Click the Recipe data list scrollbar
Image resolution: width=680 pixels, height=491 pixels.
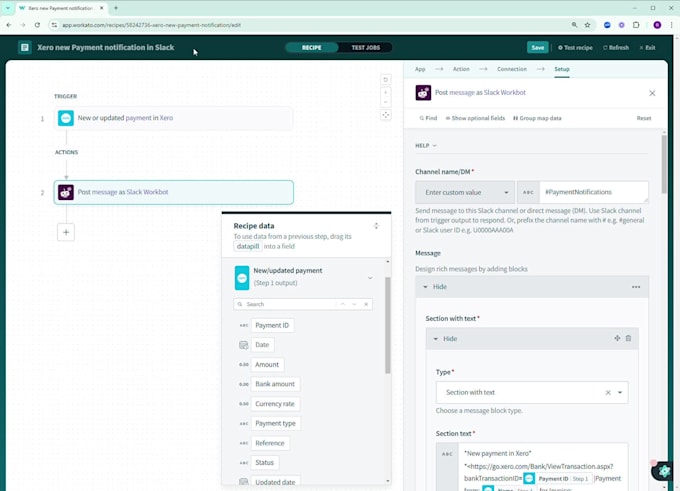click(x=387, y=325)
